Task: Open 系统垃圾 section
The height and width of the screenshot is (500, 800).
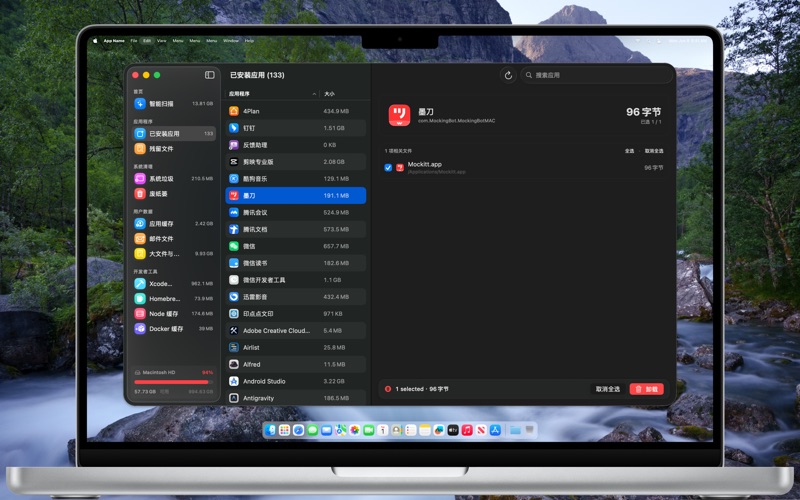Action: (174, 179)
